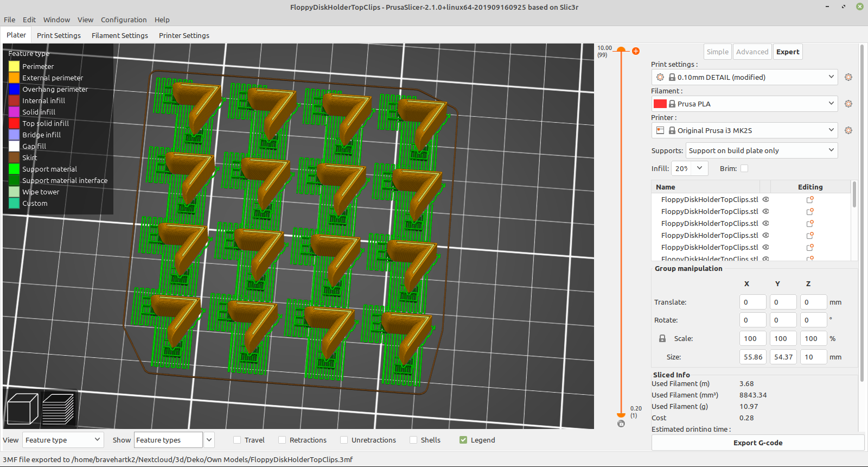Open Supports dropdown
This screenshot has height=467, width=868.
[762, 150]
